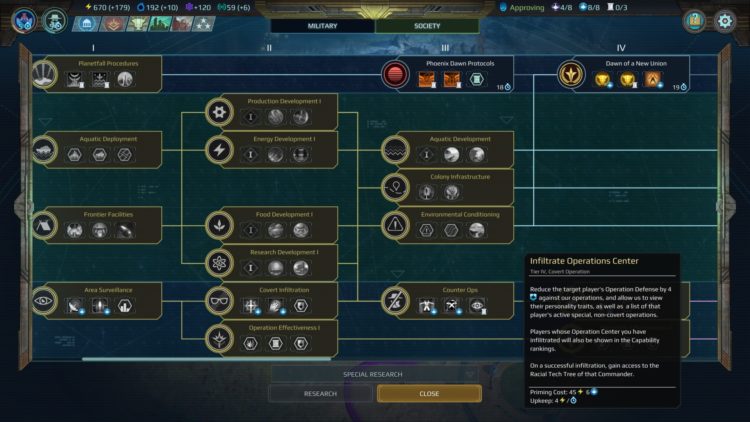Select the Area Surveillance eye icon
Image resolution: width=750 pixels, height=422 pixels.
coord(44,300)
